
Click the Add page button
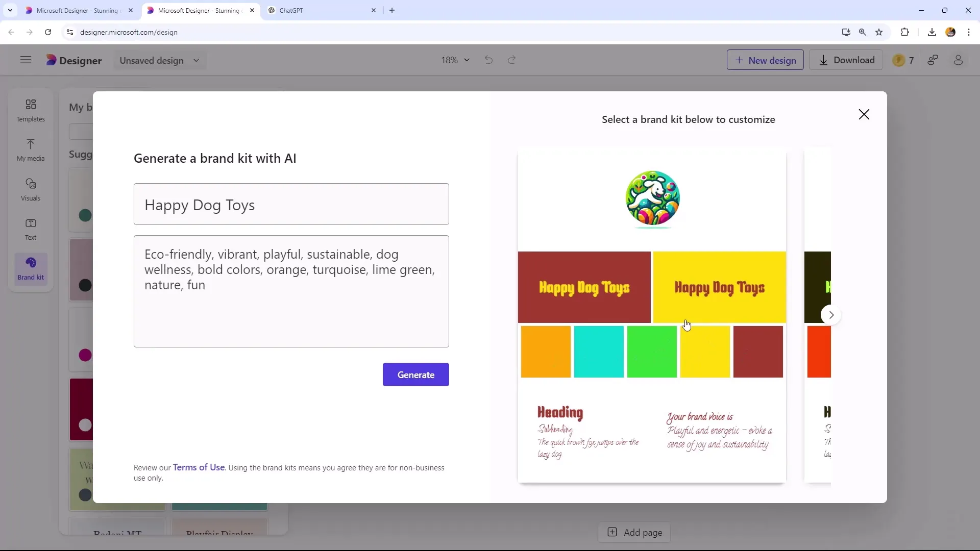pyautogui.click(x=634, y=533)
